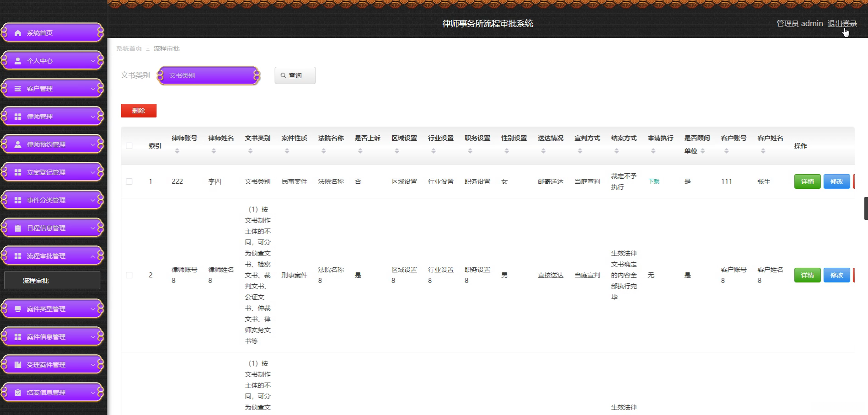Click the icon beside 受理案件管理

point(18,365)
